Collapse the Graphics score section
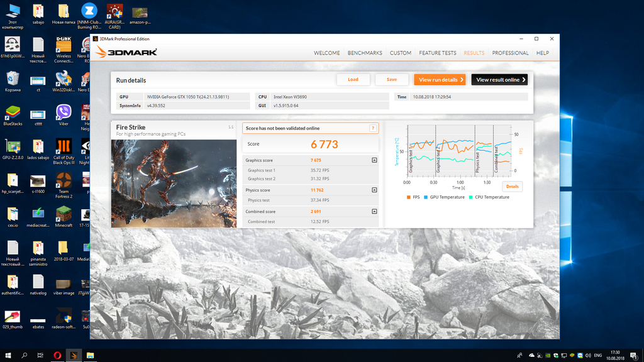This screenshot has height=362, width=644. point(374,160)
